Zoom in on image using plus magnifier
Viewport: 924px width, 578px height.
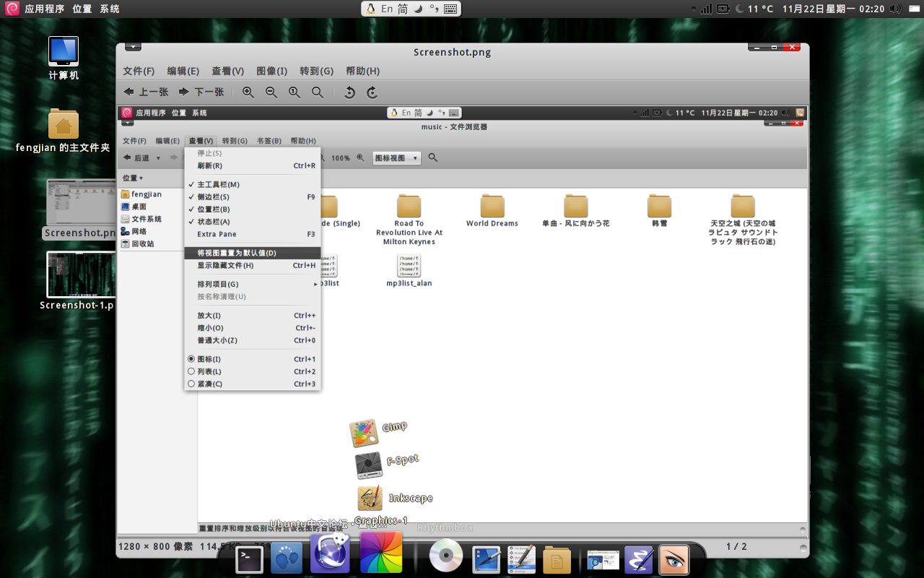click(x=248, y=92)
